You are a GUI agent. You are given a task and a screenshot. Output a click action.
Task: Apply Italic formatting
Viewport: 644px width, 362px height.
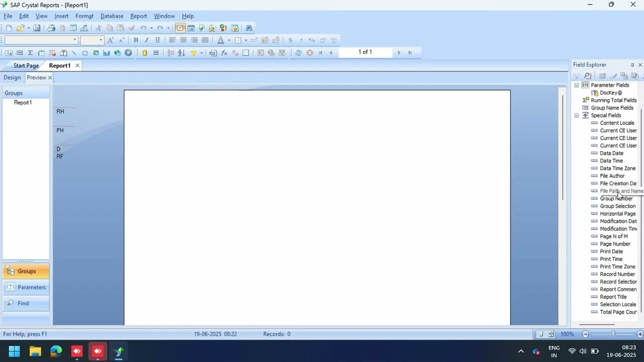click(147, 40)
